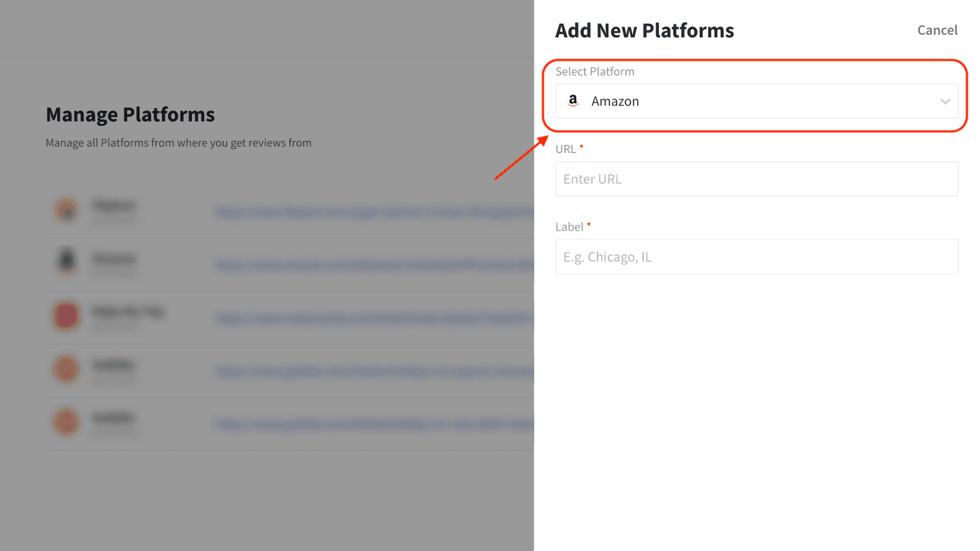980x551 pixels.
Task: Open the last row's platform URL link
Action: pyautogui.click(x=374, y=424)
